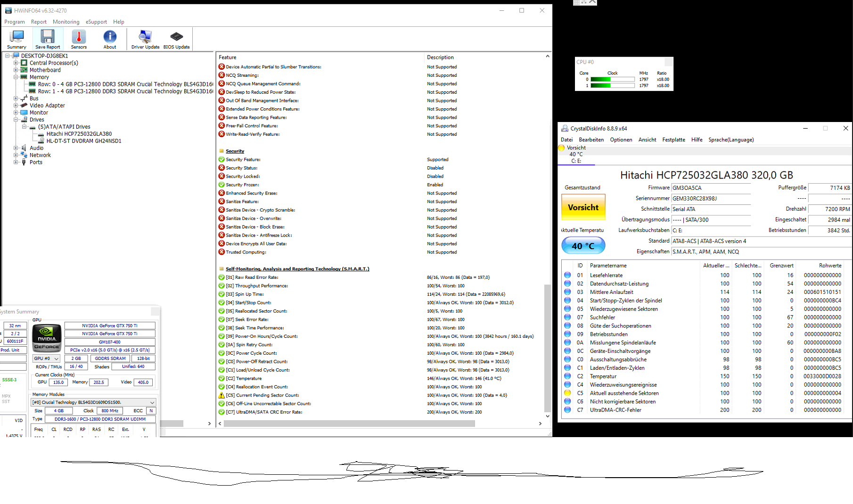Collapse the Memory tree node

(x=16, y=77)
